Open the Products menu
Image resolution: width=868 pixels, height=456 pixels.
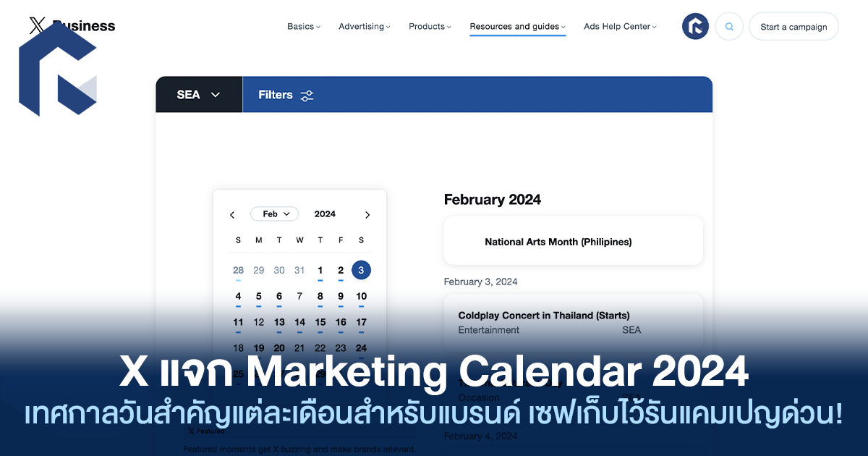(429, 27)
